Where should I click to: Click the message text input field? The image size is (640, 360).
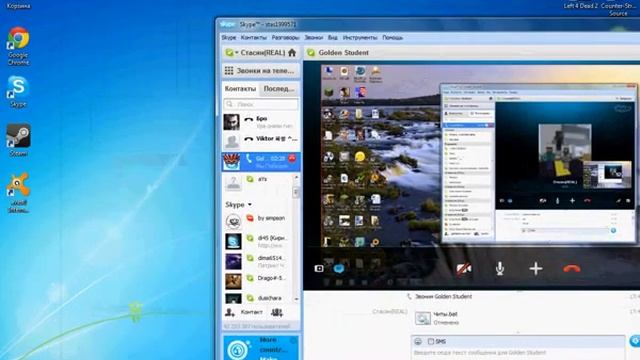518,353
